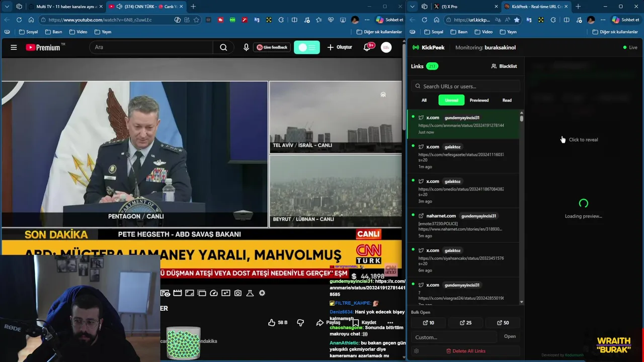Viewport: 644px width, 362px height.
Task: Start voice search with microphone icon
Action: click(246, 47)
